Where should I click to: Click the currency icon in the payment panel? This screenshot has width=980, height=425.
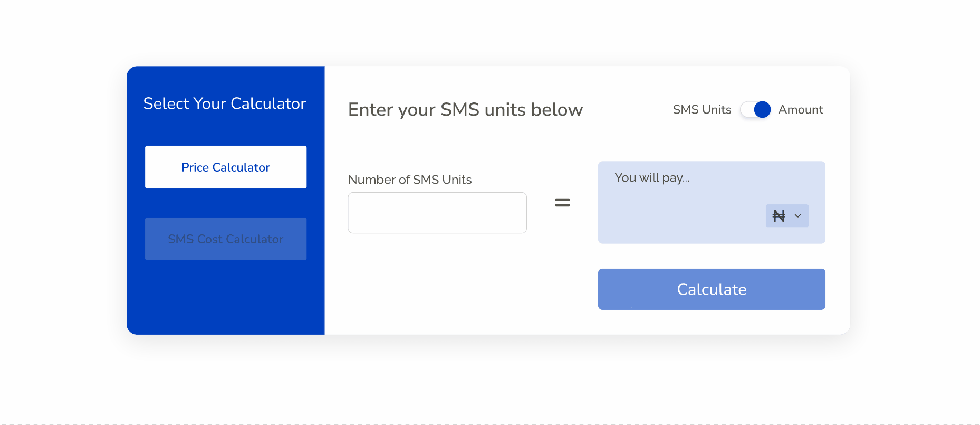(x=779, y=215)
